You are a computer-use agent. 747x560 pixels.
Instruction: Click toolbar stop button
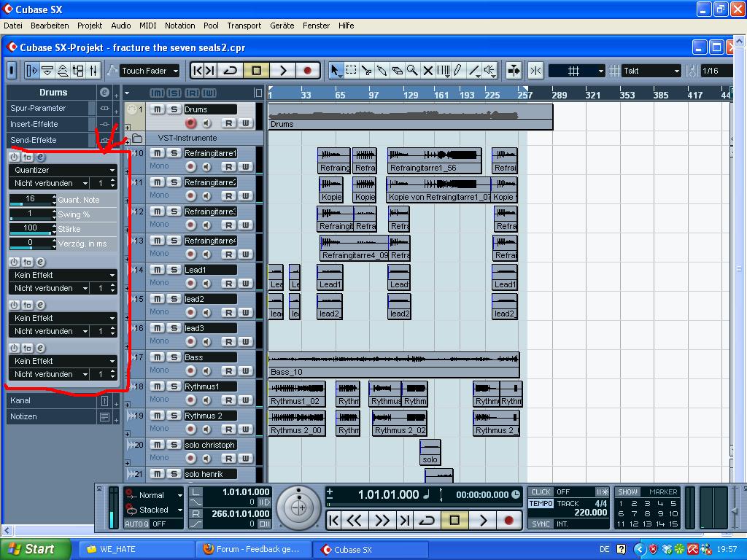pyautogui.click(x=256, y=71)
